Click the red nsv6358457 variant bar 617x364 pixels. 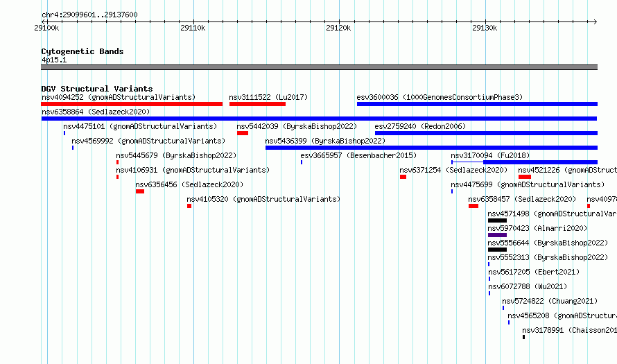point(473,206)
